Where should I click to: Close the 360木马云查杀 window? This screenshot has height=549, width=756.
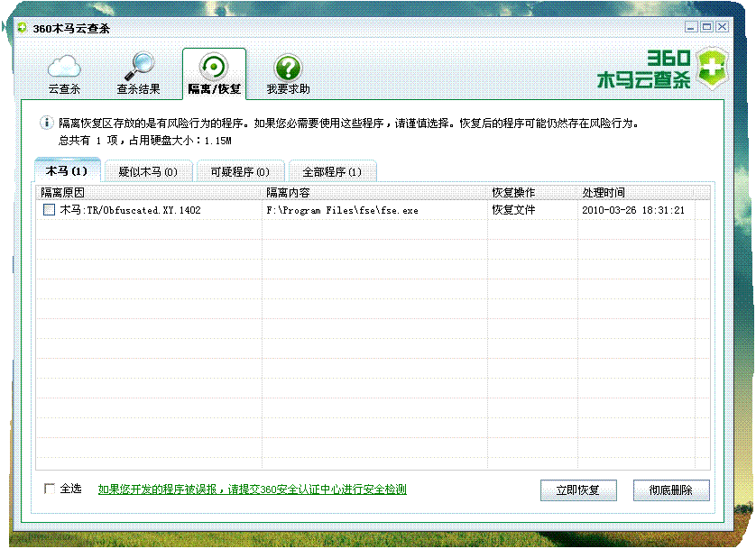pyautogui.click(x=722, y=27)
